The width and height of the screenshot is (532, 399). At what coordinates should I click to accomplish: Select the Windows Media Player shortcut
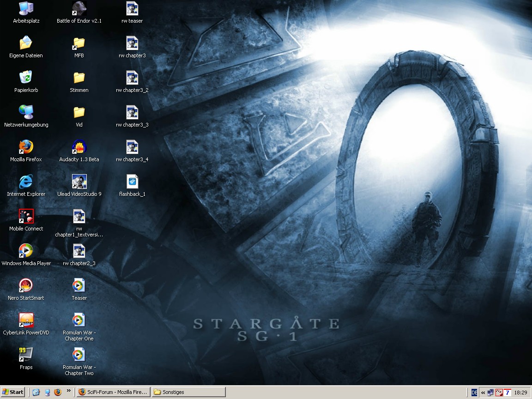click(x=26, y=251)
